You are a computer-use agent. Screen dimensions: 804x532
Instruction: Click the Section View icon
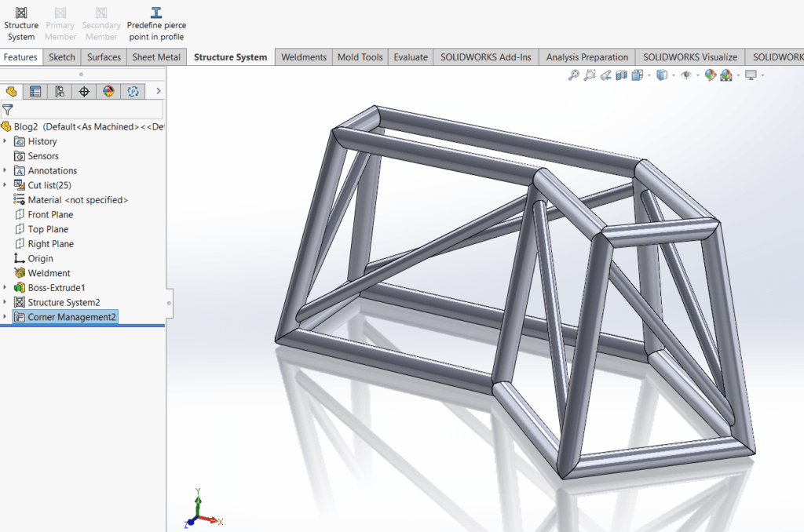[621, 75]
